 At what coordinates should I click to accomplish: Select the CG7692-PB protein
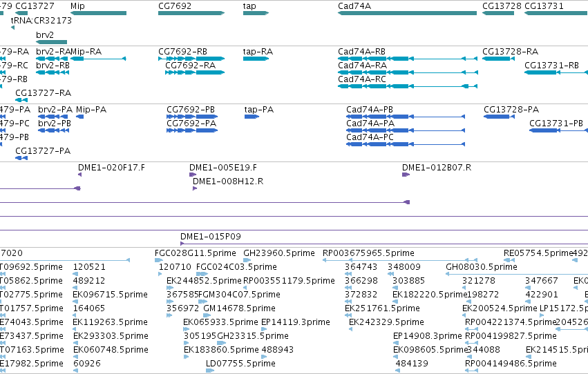click(192, 117)
